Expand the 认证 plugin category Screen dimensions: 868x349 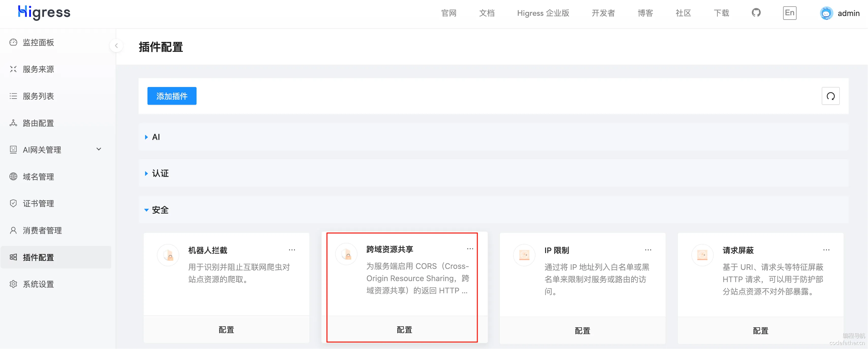(146, 174)
